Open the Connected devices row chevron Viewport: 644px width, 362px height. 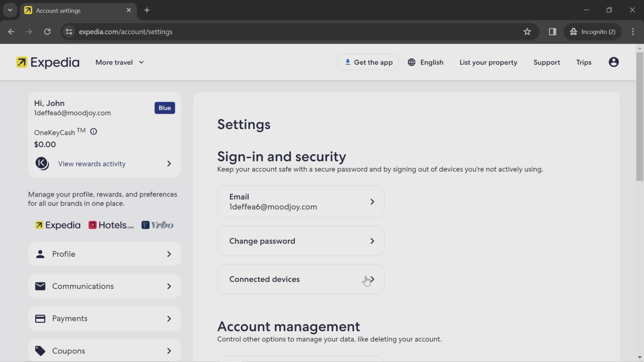[372, 279]
